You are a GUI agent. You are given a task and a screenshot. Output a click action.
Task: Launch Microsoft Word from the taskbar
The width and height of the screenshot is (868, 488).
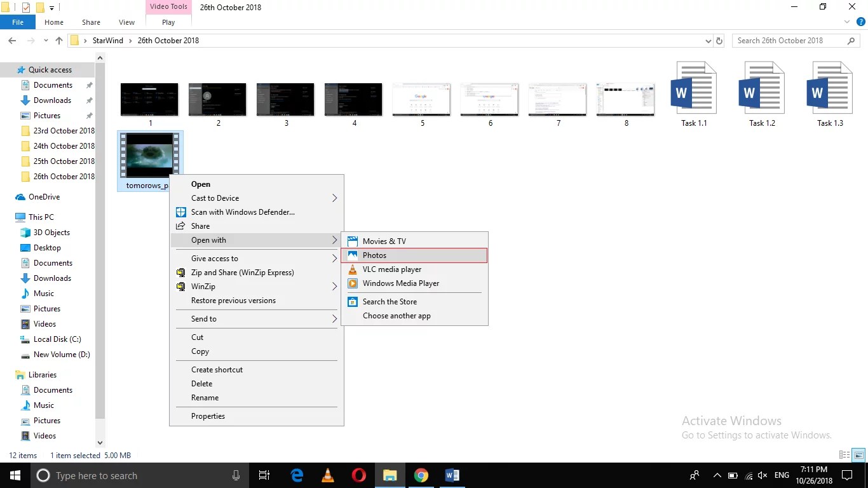click(452, 475)
